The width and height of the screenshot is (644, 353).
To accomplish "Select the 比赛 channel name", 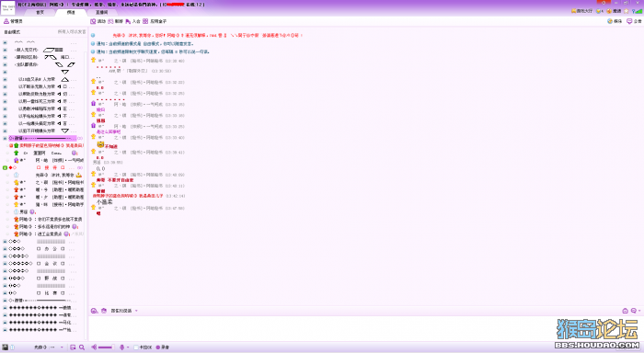I will click(x=51, y=293).
